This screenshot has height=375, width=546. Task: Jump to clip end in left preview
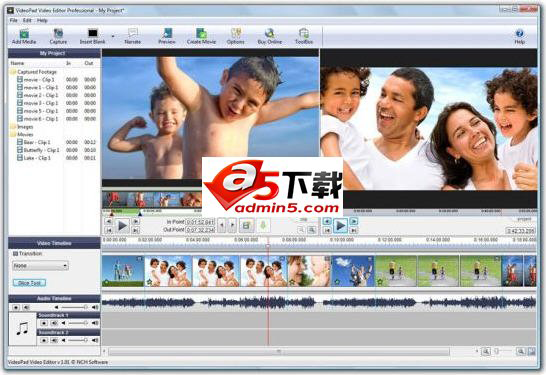(x=136, y=230)
